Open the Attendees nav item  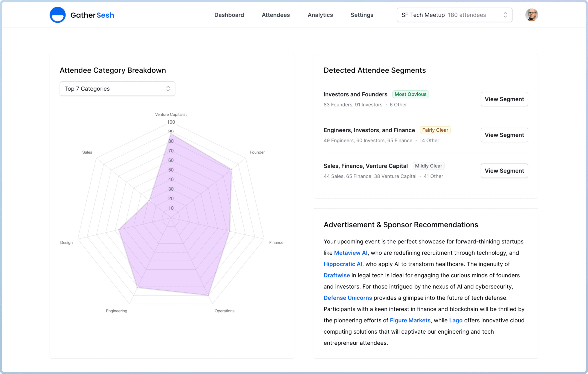pos(275,15)
